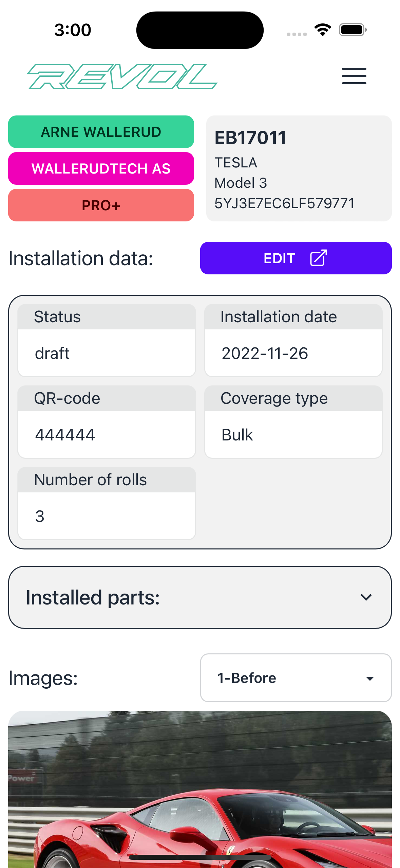Select the WALLERUDTECH AS company badge
This screenshot has height=868, width=400.
tap(101, 168)
